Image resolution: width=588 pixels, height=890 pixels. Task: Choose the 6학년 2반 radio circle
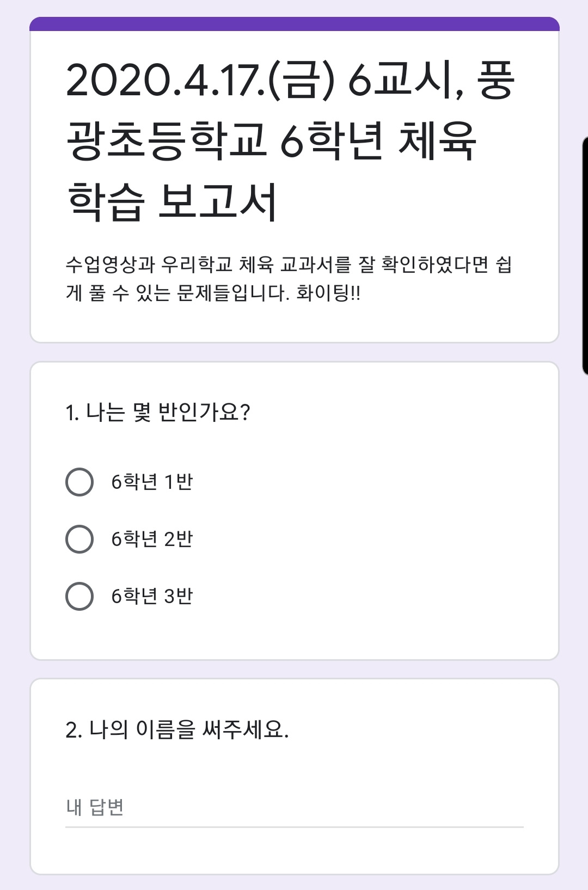pyautogui.click(x=79, y=539)
